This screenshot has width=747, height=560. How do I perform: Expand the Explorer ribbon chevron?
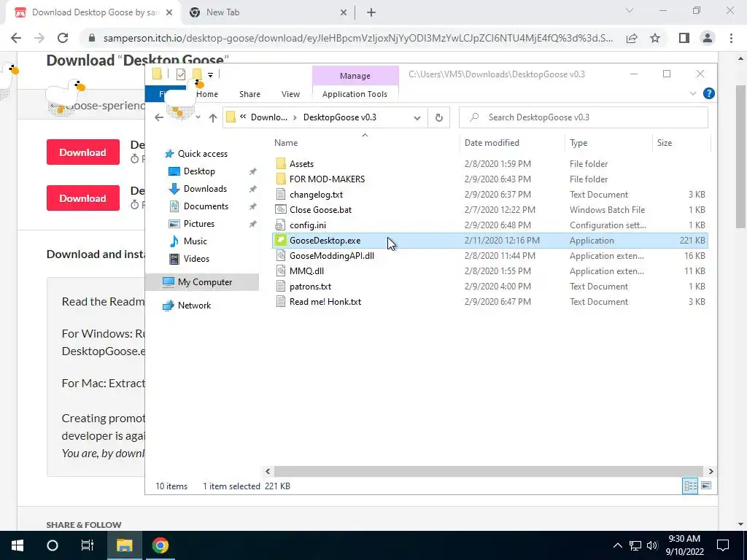pyautogui.click(x=693, y=93)
